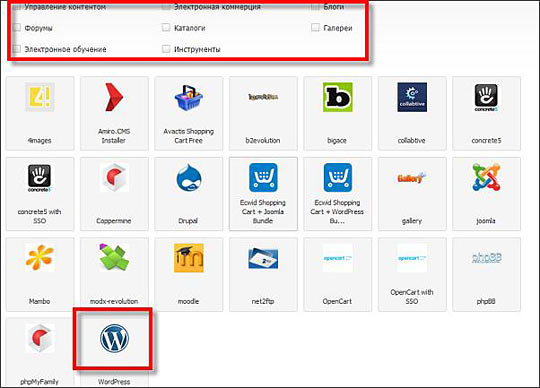Select the phpMyFamily icon
The width and height of the screenshot is (540, 388).
40,338
